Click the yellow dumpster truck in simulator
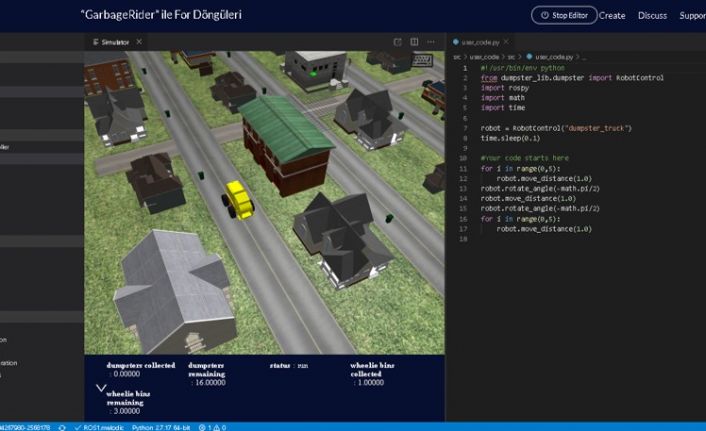The width and height of the screenshot is (706, 431). 238,197
